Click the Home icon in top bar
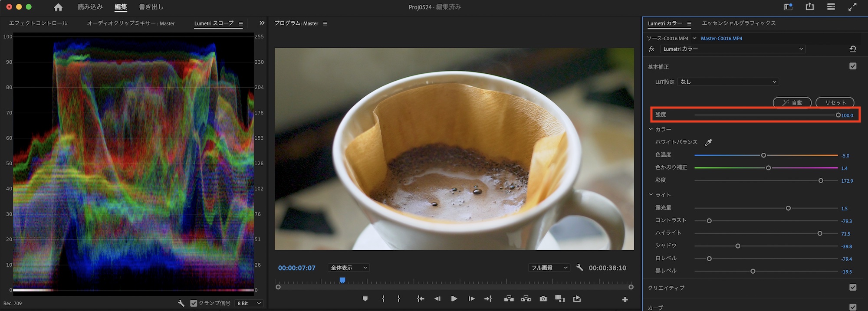 coord(58,7)
